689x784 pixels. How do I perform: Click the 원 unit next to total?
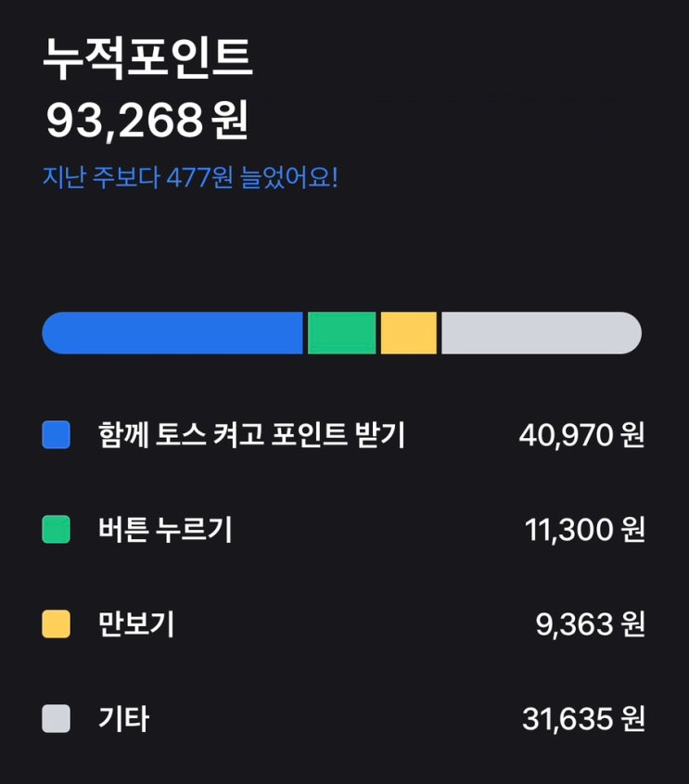230,122
